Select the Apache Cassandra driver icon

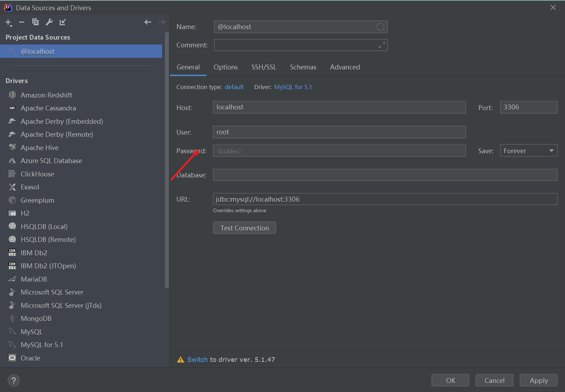pos(12,108)
